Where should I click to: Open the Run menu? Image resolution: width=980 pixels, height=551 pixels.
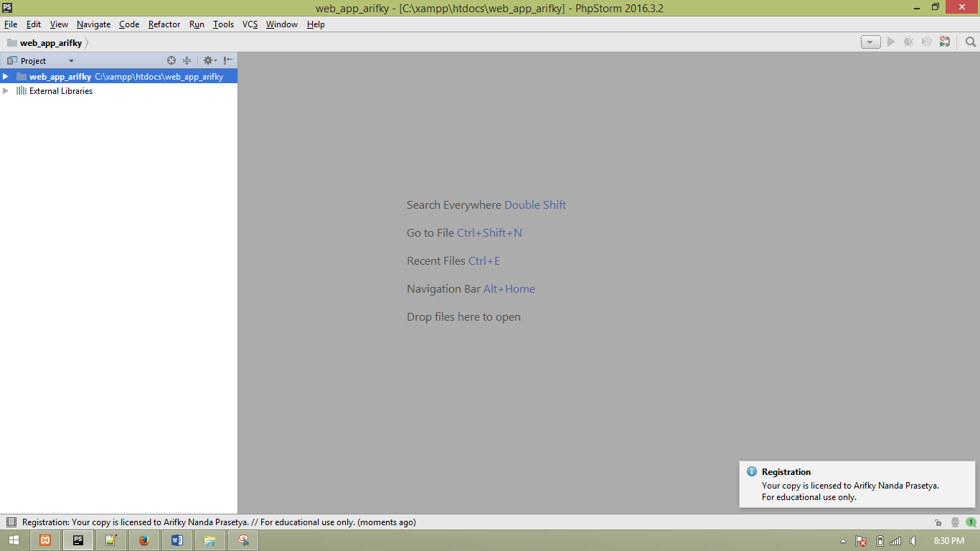click(x=197, y=24)
